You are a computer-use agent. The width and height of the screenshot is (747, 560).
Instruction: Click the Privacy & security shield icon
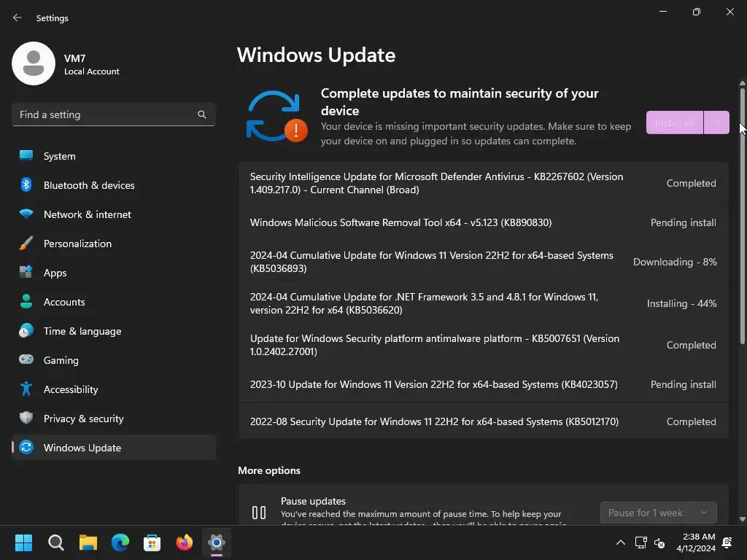click(x=26, y=418)
